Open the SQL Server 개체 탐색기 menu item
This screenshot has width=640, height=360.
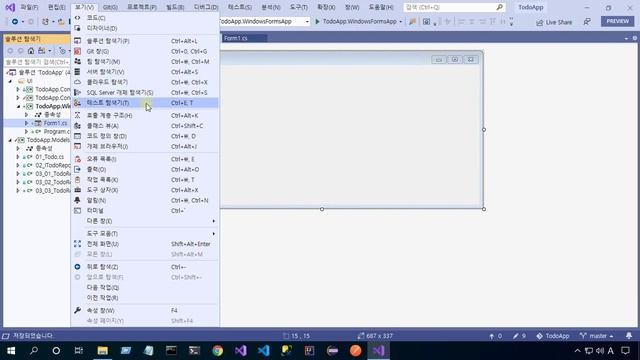(145, 93)
